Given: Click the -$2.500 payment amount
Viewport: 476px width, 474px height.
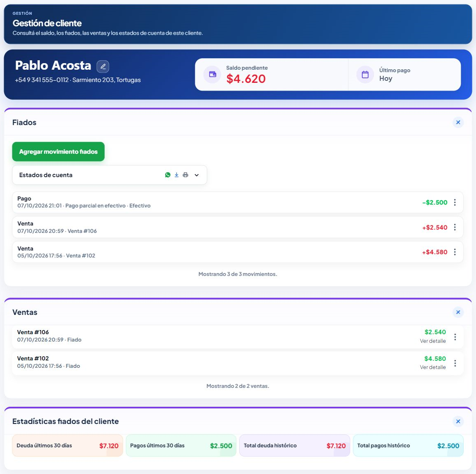Looking at the screenshot, I should click(x=435, y=203).
